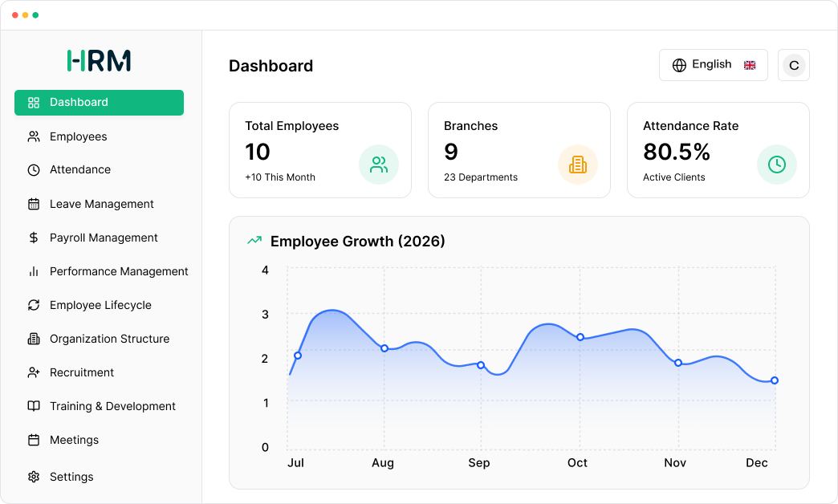
Task: Click the '+10 This Month' text
Action: coord(280,177)
